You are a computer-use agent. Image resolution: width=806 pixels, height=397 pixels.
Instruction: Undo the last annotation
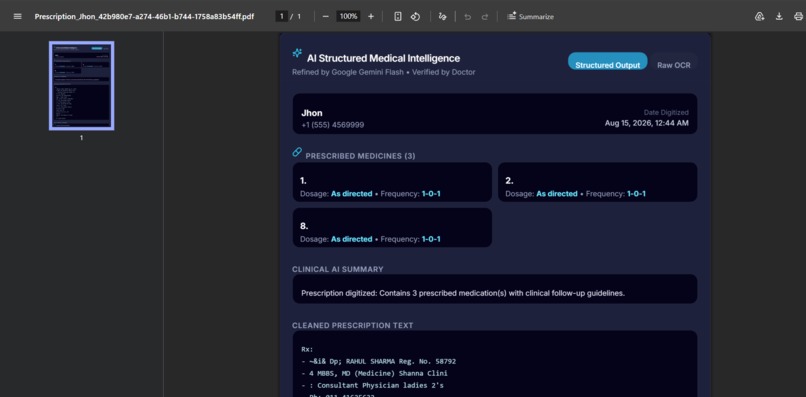coord(467,16)
